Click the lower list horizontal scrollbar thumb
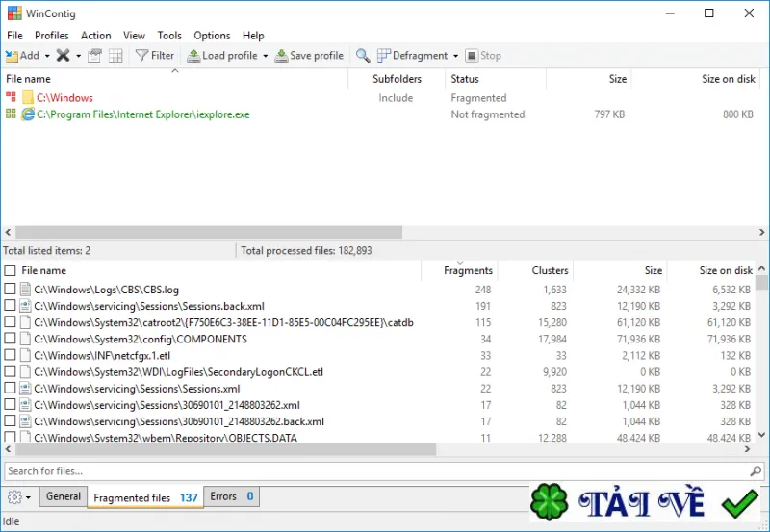Image resolution: width=770 pixels, height=532 pixels. point(226,449)
